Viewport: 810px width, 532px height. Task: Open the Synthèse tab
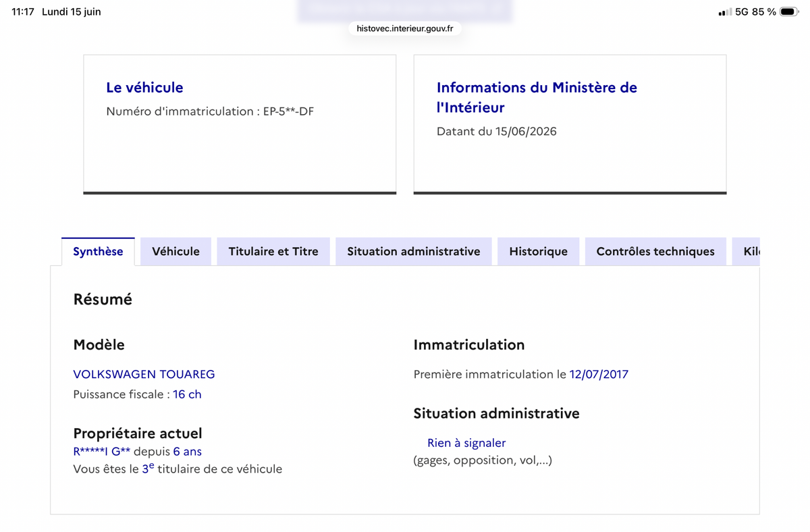click(x=98, y=251)
